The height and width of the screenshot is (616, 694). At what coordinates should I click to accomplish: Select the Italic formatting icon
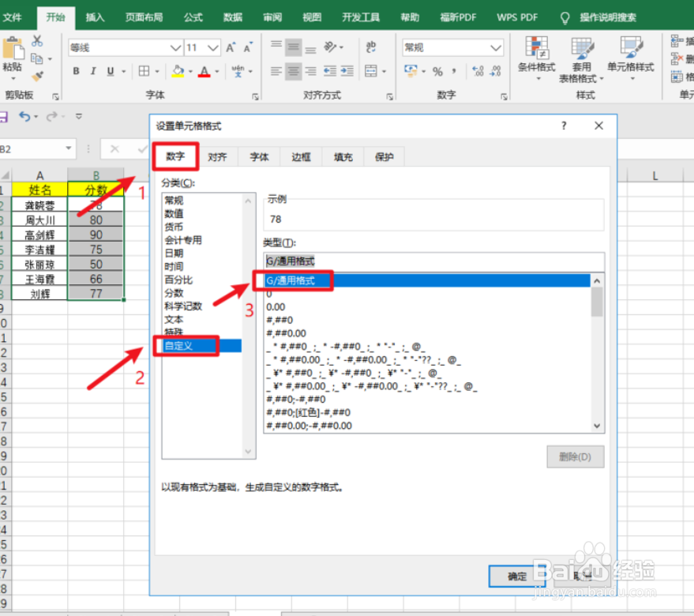click(x=92, y=71)
